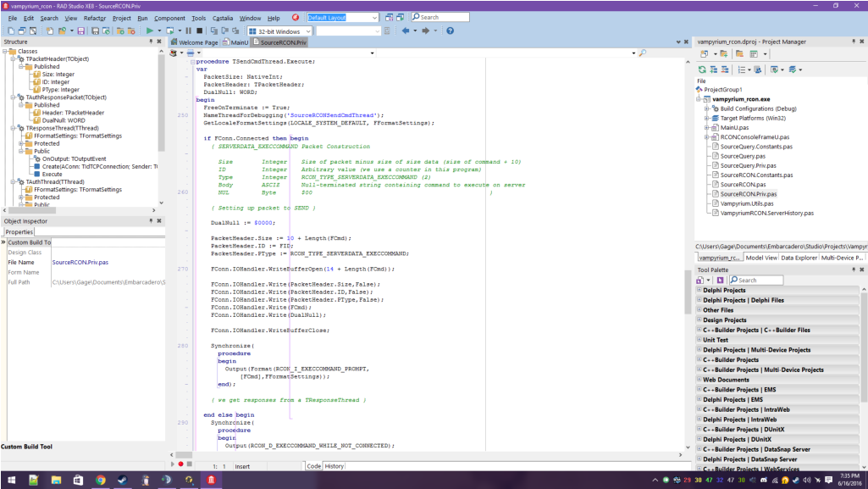Click Remove Project icon in Project Manager
The height and width of the screenshot is (489, 868).
pos(739,54)
